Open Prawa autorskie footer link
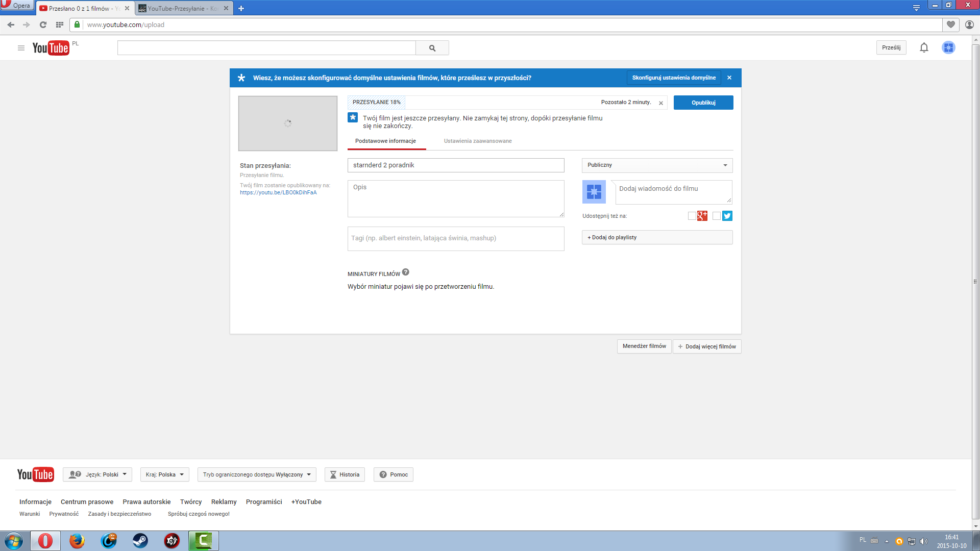The image size is (980, 551). pos(146,502)
